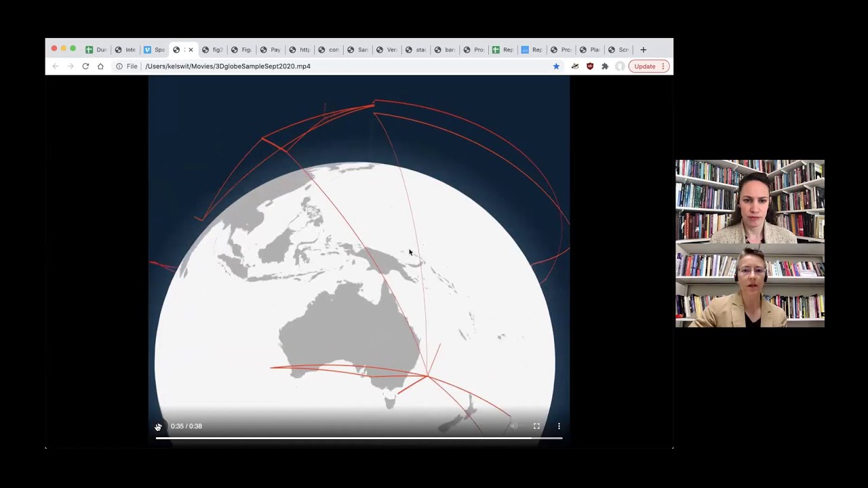Switch to the 'fig3' tab
Viewport: 868px width, 488px height.
click(x=213, y=49)
